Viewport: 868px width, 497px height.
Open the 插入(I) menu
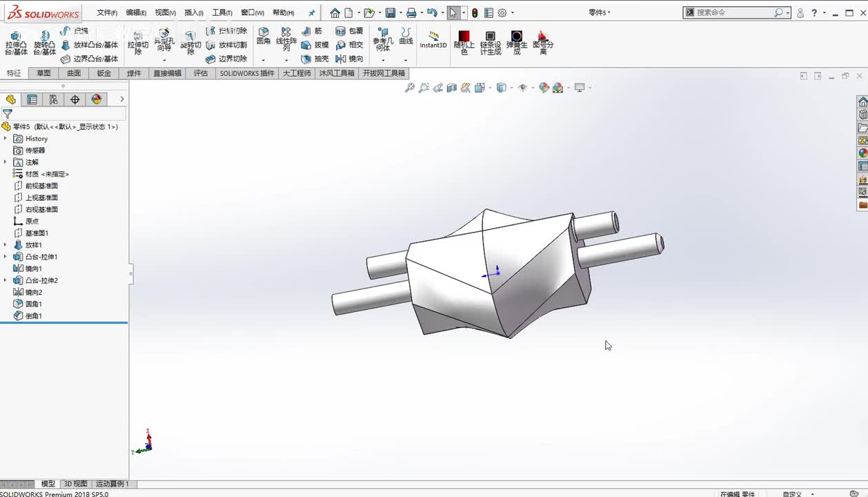194,12
